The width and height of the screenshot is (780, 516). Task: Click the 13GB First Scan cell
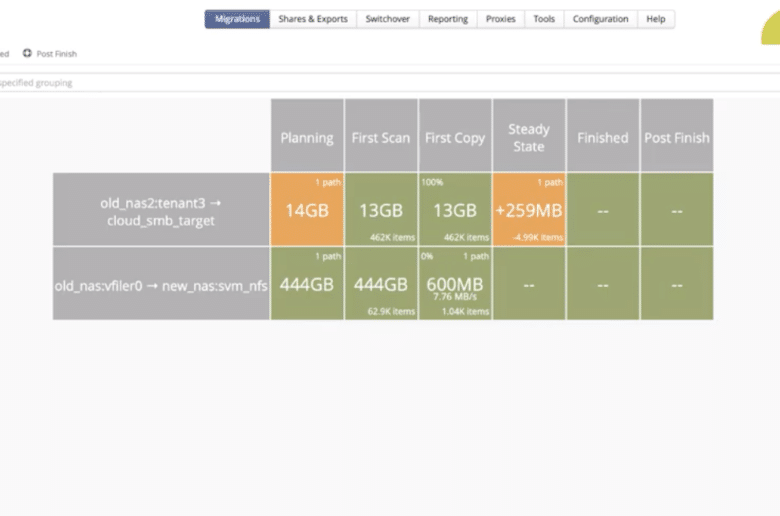pos(381,209)
